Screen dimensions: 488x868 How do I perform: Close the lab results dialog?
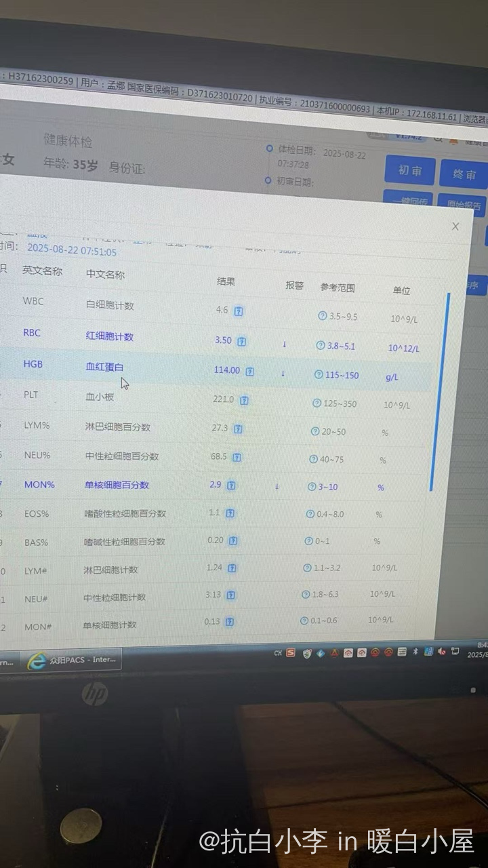(x=455, y=226)
